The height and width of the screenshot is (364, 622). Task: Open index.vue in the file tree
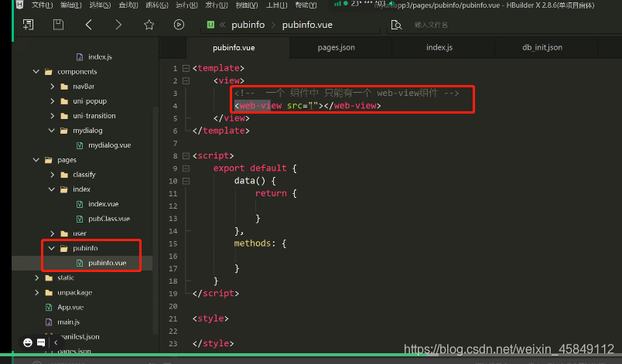(x=103, y=204)
